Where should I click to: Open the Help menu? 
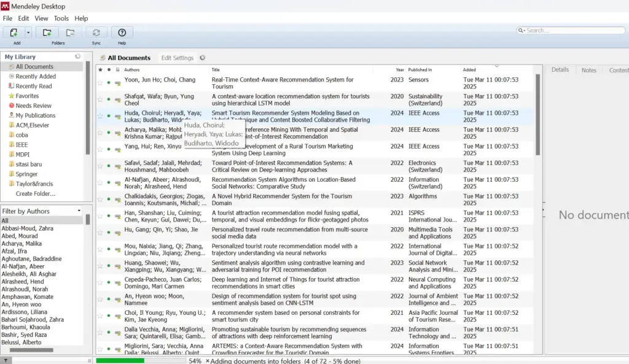81,18
